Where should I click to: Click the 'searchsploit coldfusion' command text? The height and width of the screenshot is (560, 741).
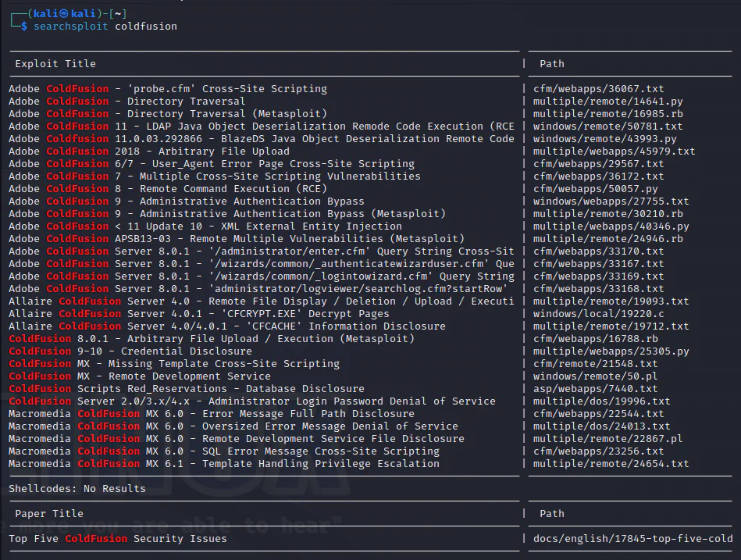105,27
